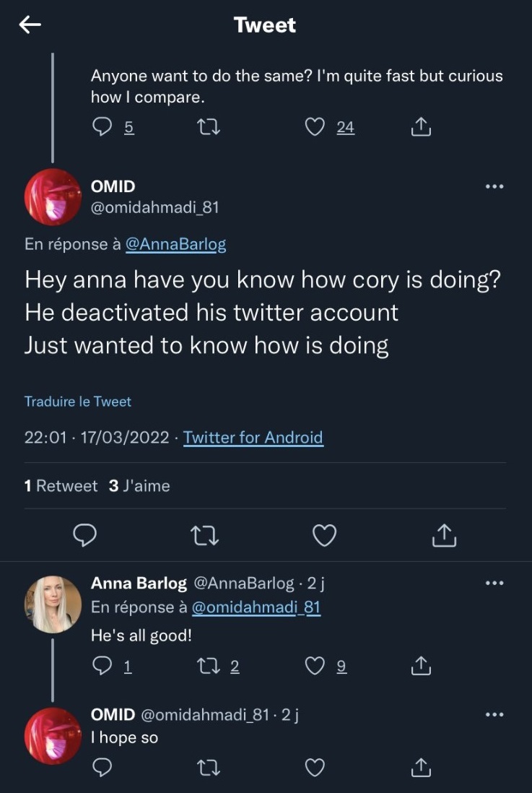Open more options on OMID's main tweet
Viewport: 532px width, 793px height.
click(x=494, y=186)
